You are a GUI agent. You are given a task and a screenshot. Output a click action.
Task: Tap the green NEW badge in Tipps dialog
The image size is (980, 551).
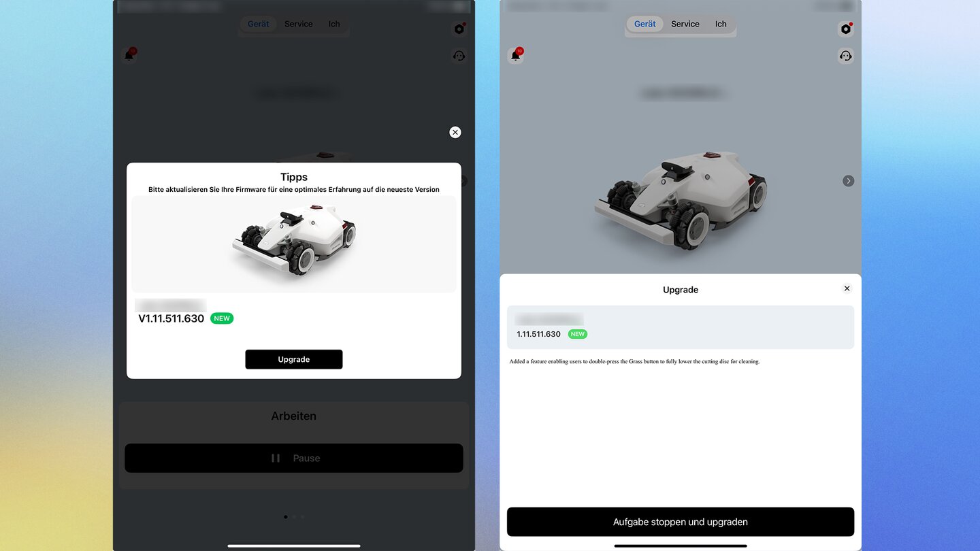tap(222, 318)
